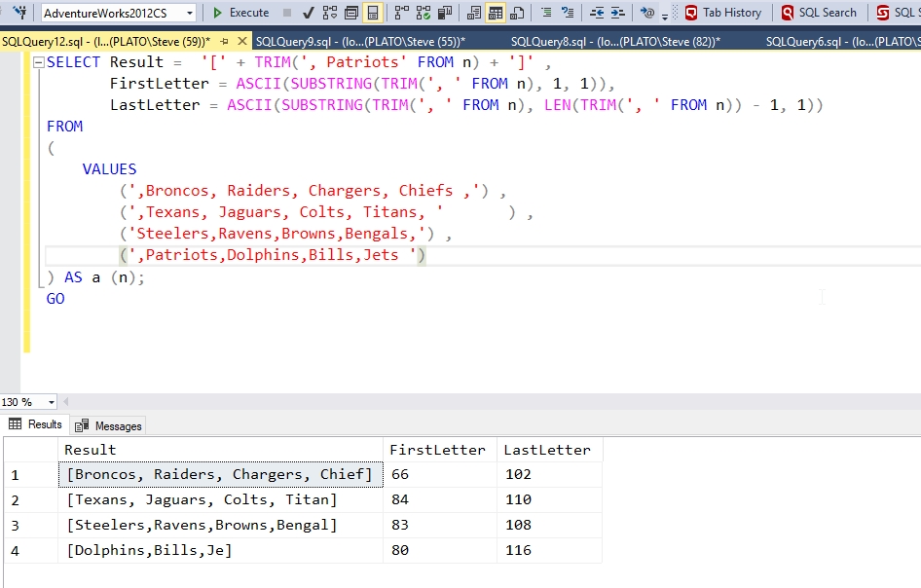The height and width of the screenshot is (588, 921).
Task: Click the Cancel Executing Query stop icon
Action: pyautogui.click(x=286, y=13)
